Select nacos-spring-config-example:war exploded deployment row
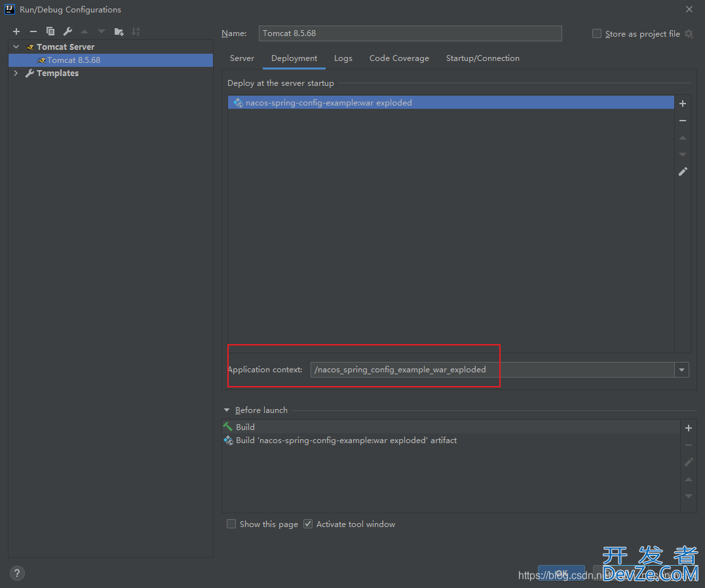The height and width of the screenshot is (588, 705). (451, 102)
